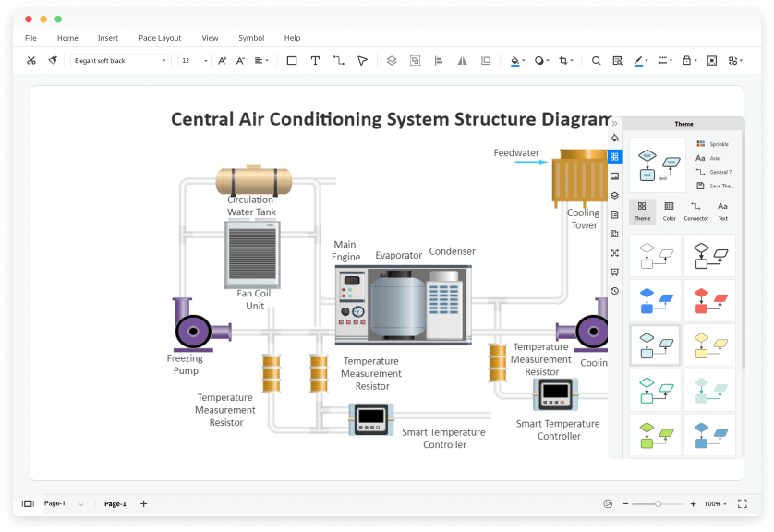Open the line color pen dropdown
Image resolution: width=774 pixels, height=532 pixels.
click(x=641, y=61)
